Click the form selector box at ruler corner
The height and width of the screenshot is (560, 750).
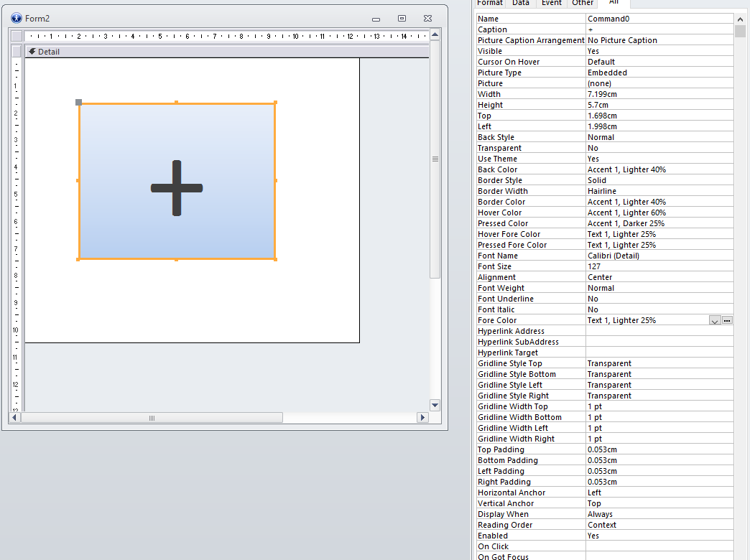[17, 36]
